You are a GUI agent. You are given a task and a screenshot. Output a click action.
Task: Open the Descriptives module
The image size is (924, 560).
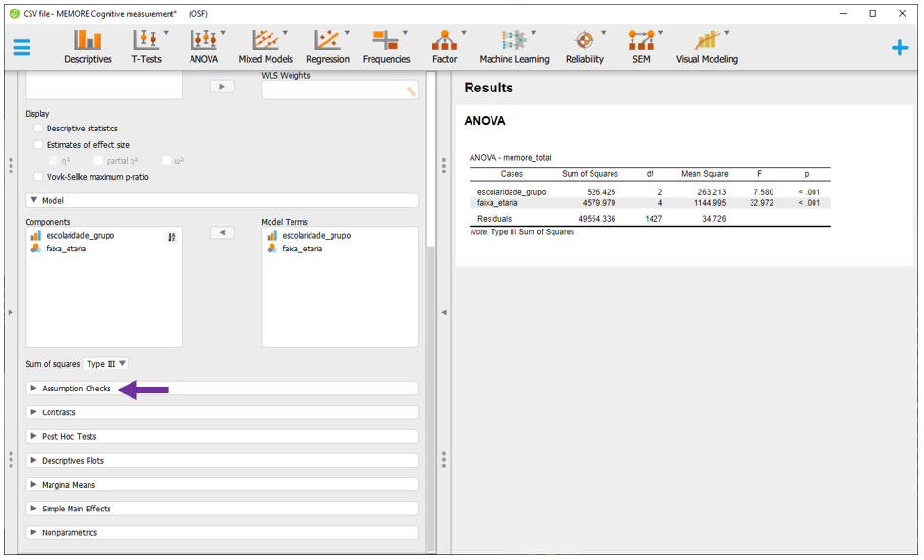tap(88, 47)
